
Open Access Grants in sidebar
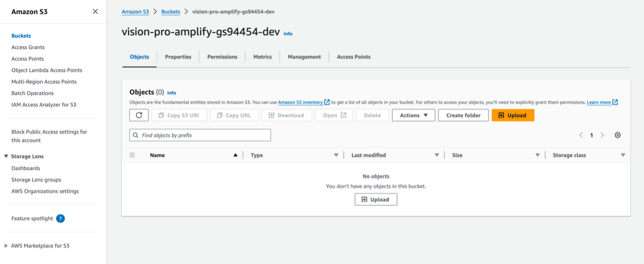click(28, 47)
